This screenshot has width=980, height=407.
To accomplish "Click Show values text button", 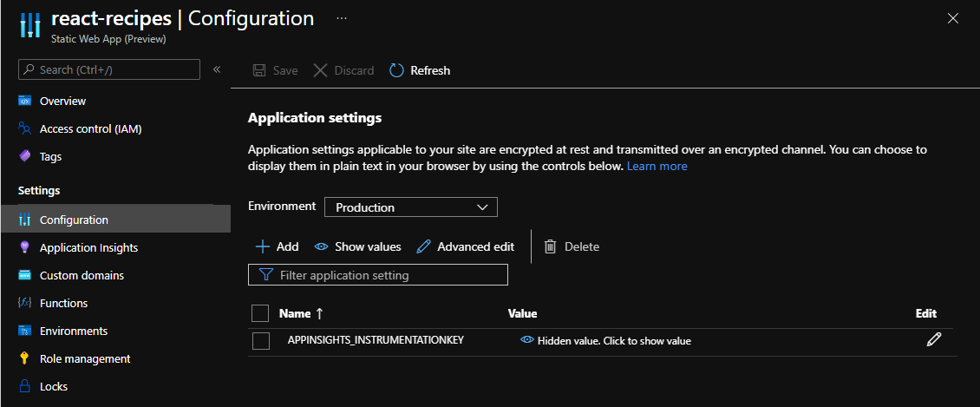I will (368, 247).
